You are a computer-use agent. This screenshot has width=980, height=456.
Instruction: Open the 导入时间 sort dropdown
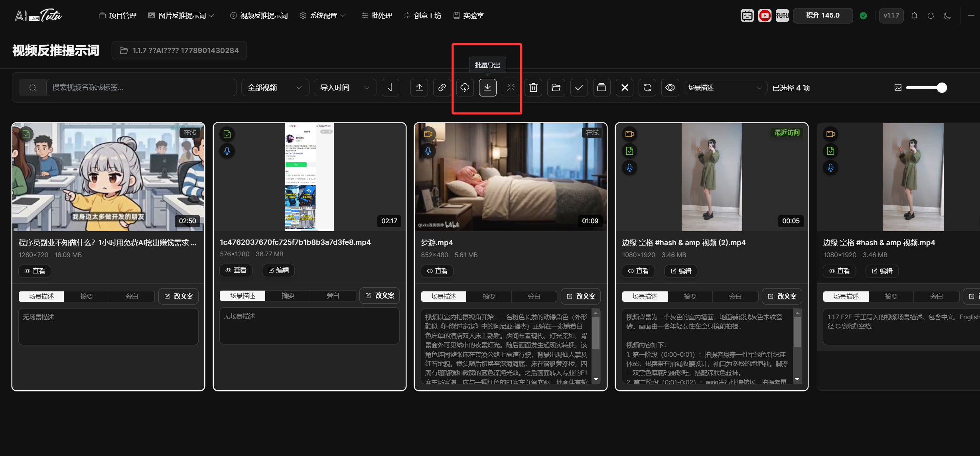[x=345, y=88]
